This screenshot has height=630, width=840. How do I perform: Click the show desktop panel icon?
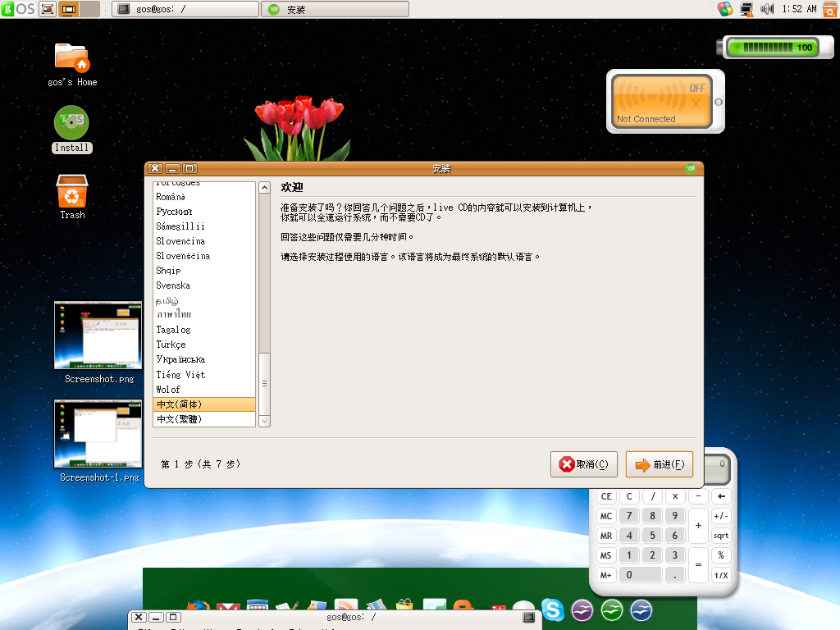pos(48,9)
